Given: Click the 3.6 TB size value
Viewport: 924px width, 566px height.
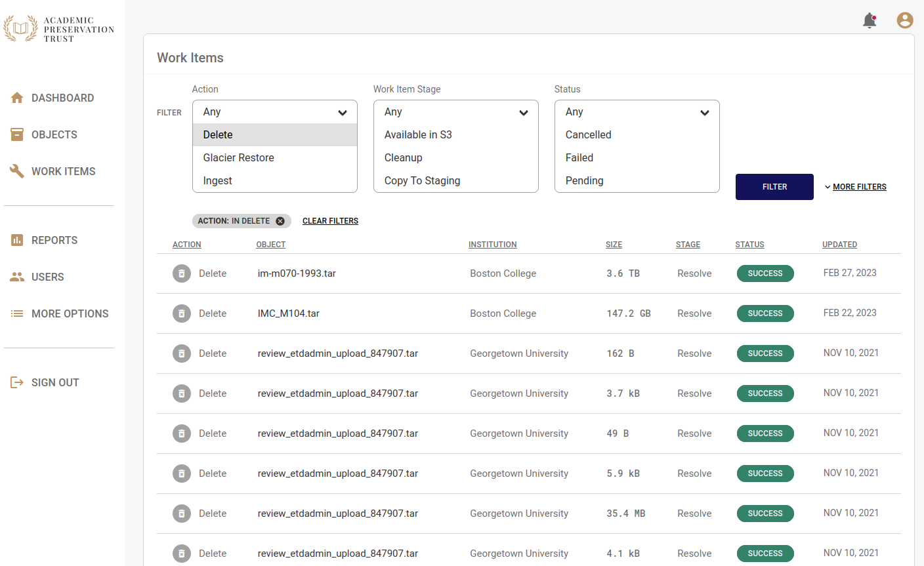Looking at the screenshot, I should click(x=623, y=273).
